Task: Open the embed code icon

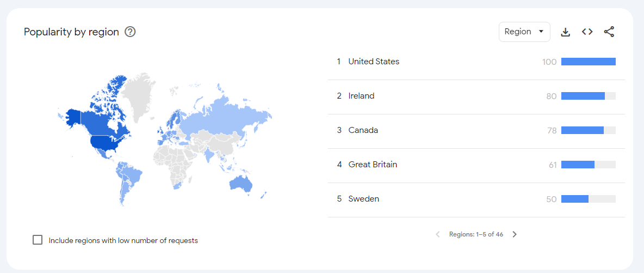Action: (x=587, y=32)
